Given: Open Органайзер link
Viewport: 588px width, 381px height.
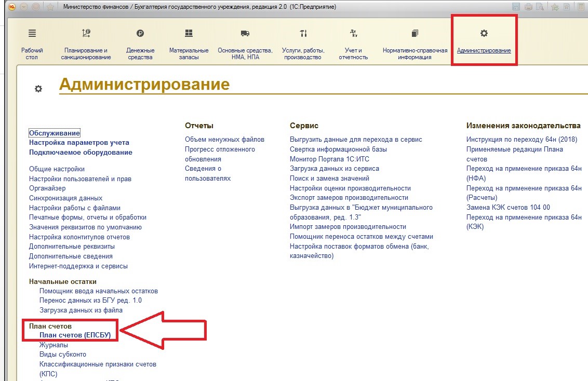Looking at the screenshot, I should pos(47,188).
